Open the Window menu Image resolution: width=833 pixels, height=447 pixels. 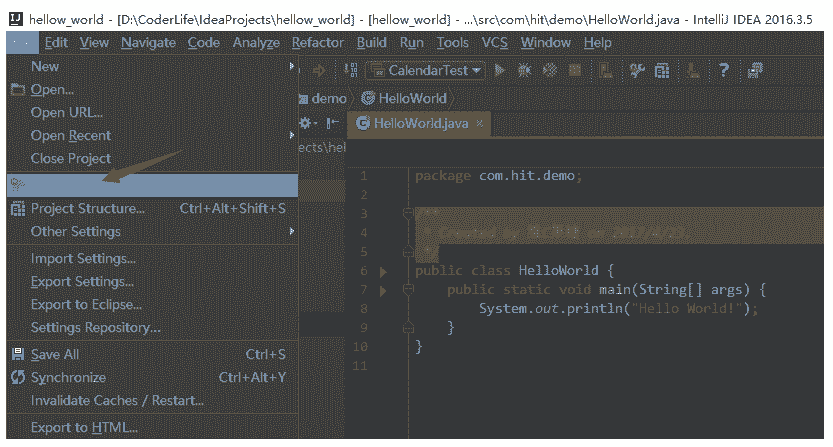coord(546,43)
